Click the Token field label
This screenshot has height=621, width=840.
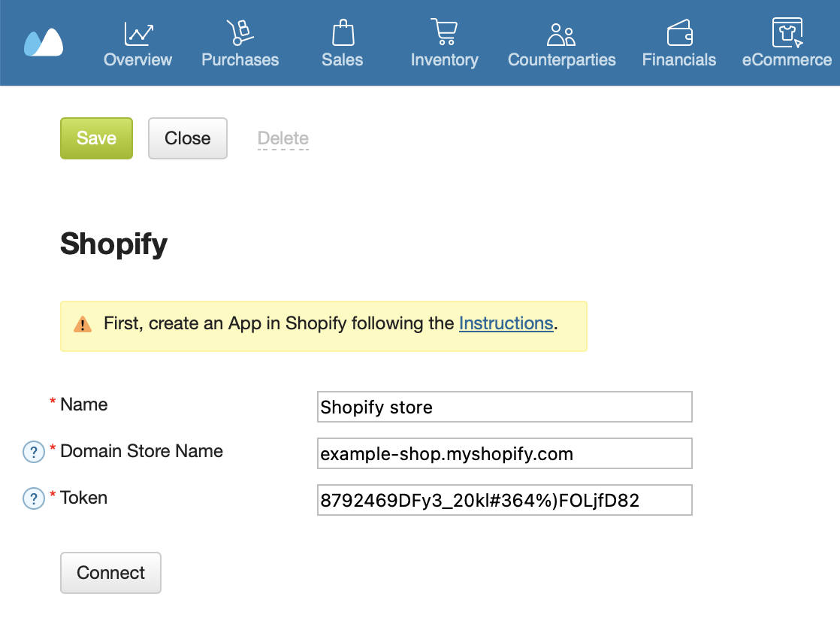tap(83, 498)
